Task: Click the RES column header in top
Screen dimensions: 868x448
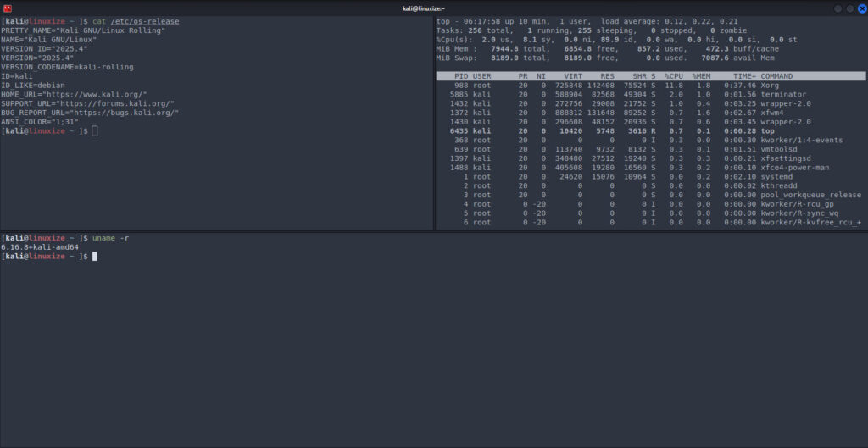Action: (607, 76)
